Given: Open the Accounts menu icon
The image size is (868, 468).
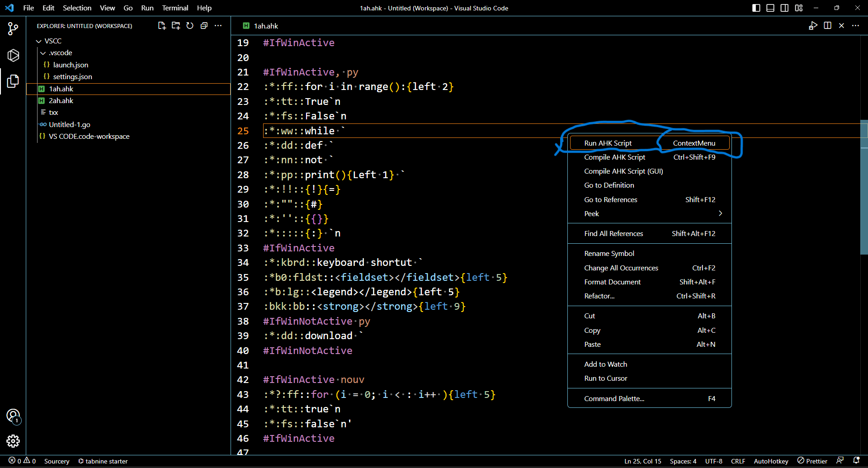Looking at the screenshot, I should (x=13, y=416).
